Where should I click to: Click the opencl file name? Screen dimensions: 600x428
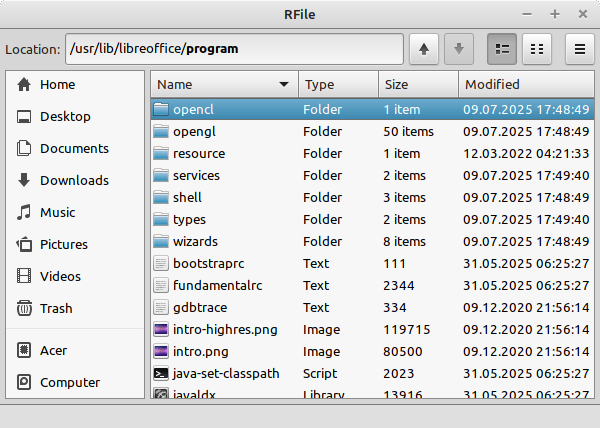click(x=193, y=110)
